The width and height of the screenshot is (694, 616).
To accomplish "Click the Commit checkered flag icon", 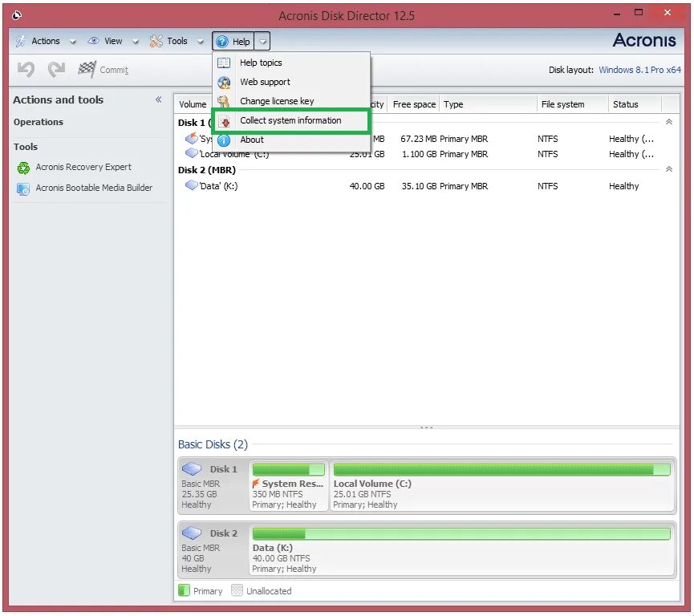I will coord(87,69).
